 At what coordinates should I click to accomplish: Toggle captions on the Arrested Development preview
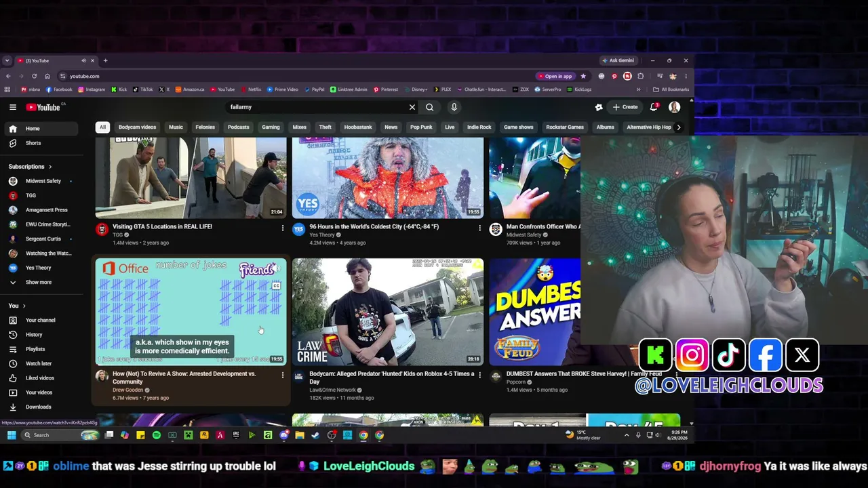[276, 286]
